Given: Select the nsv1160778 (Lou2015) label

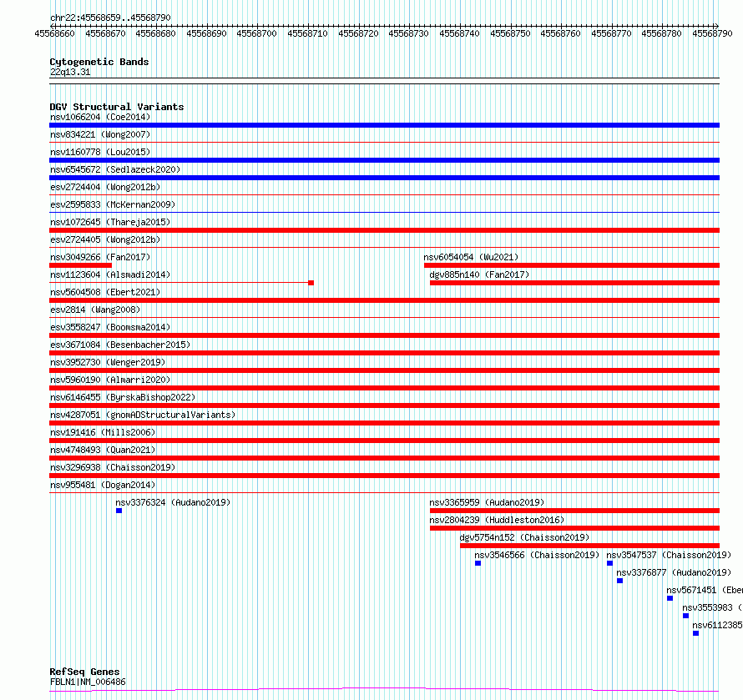Looking at the screenshot, I should (100, 152).
